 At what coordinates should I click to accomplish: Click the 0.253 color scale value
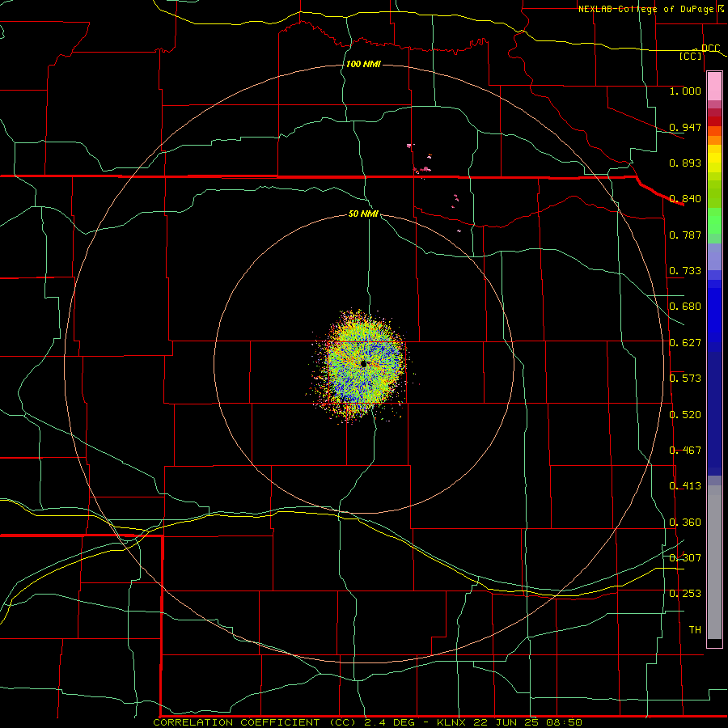685,594
